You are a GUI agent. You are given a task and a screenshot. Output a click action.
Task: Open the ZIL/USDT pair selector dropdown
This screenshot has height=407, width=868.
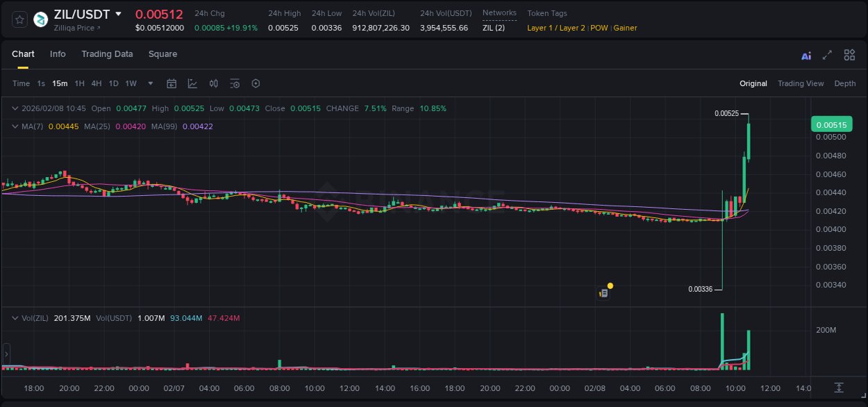(118, 14)
